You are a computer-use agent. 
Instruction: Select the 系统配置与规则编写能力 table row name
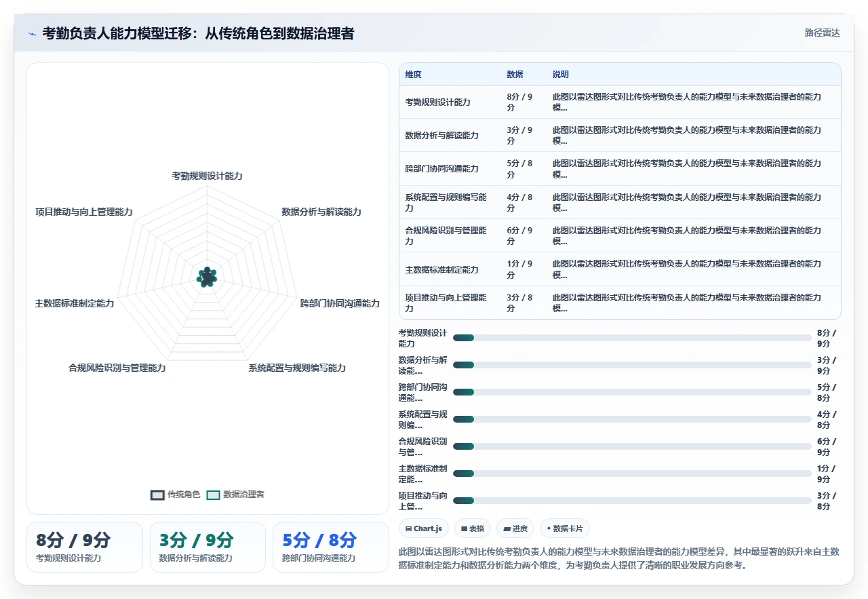click(x=446, y=203)
